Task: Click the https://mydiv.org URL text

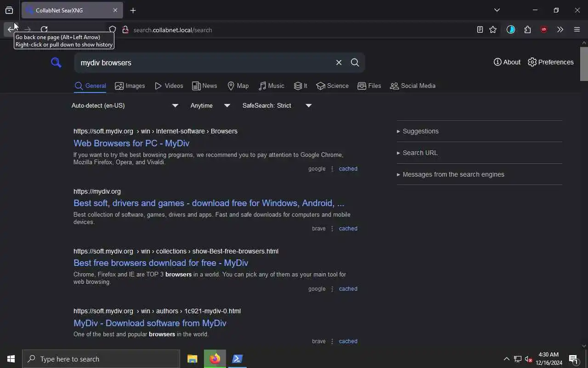Action: [97, 191]
